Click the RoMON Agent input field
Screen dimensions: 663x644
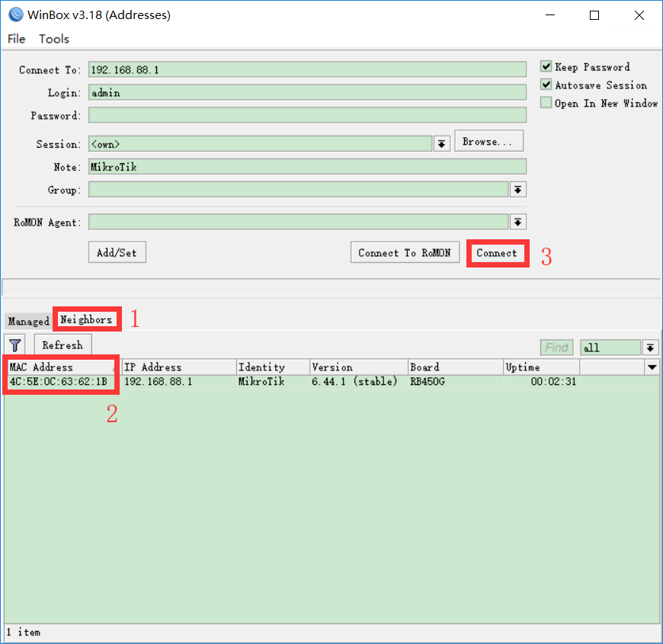(x=299, y=222)
